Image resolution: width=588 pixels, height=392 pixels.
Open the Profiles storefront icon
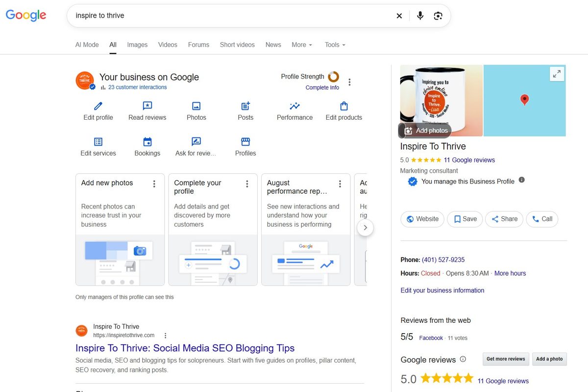(x=245, y=142)
